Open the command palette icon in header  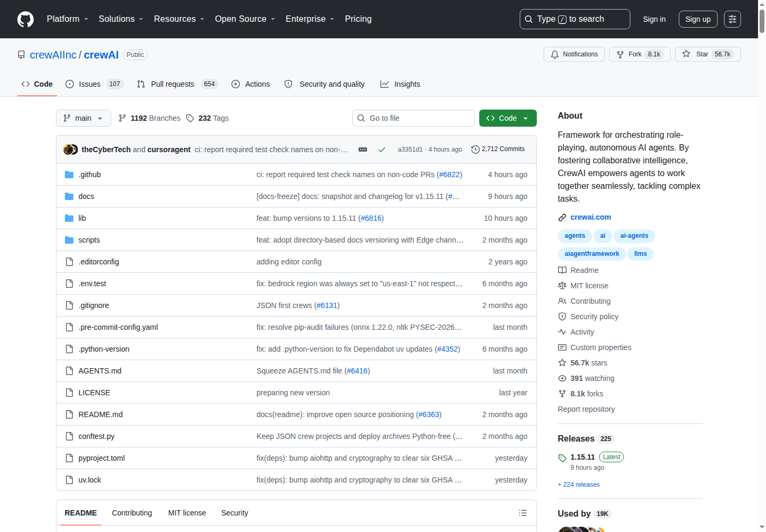[x=732, y=19]
